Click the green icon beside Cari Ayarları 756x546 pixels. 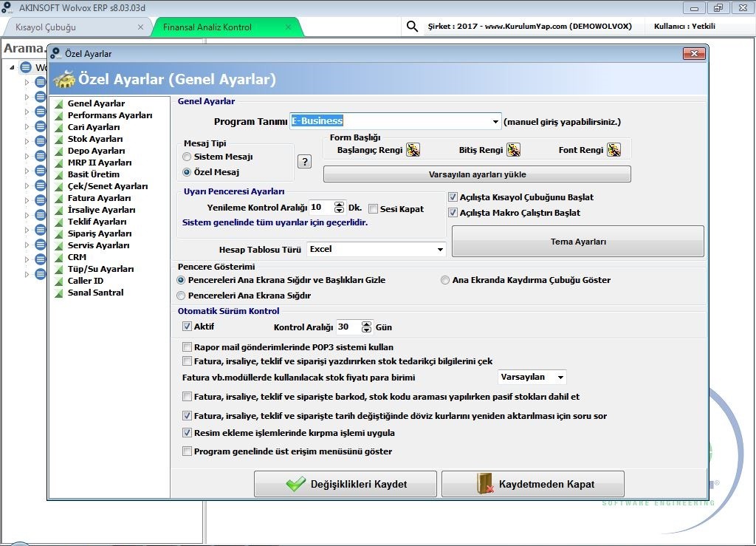pyautogui.click(x=59, y=127)
